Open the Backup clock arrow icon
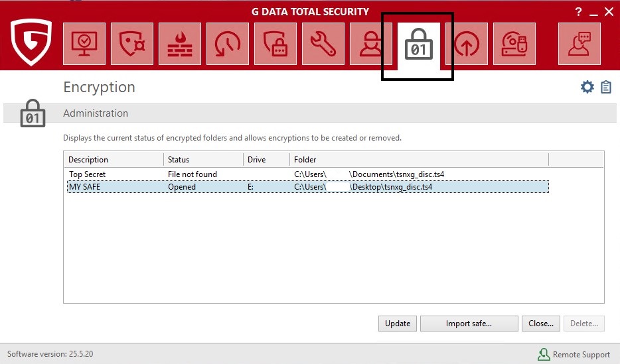This screenshot has height=364, width=620. (x=228, y=43)
